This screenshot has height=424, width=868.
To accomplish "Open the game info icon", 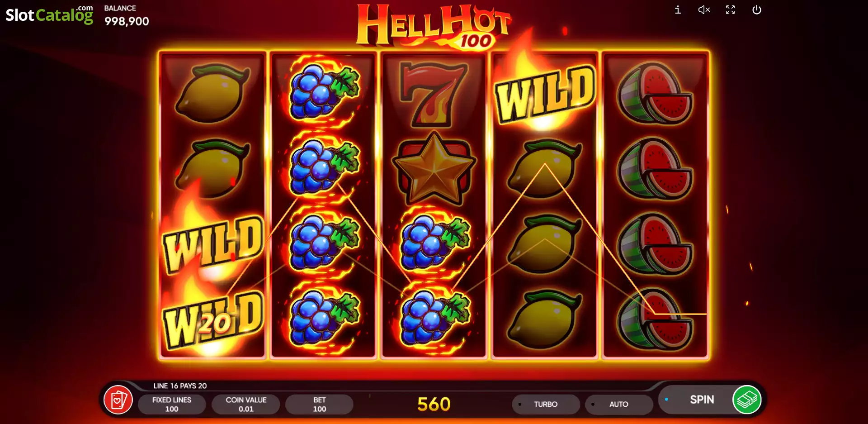I will pos(678,10).
